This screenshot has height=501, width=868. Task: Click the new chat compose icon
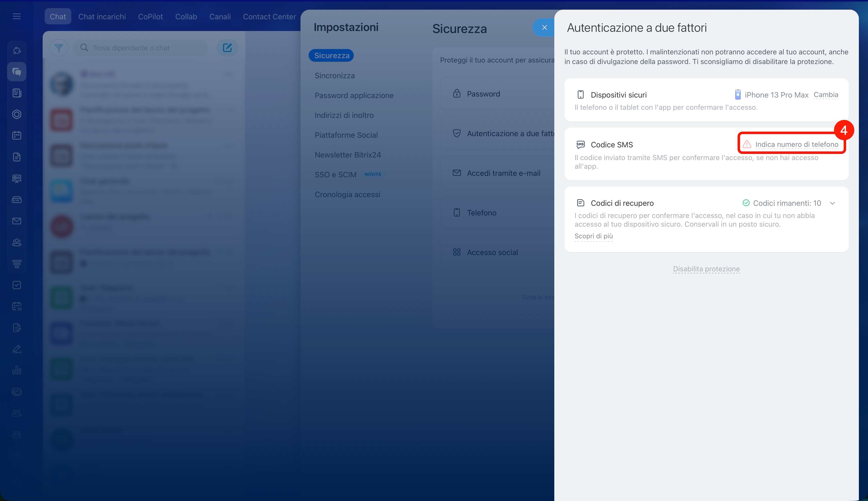pyautogui.click(x=227, y=48)
